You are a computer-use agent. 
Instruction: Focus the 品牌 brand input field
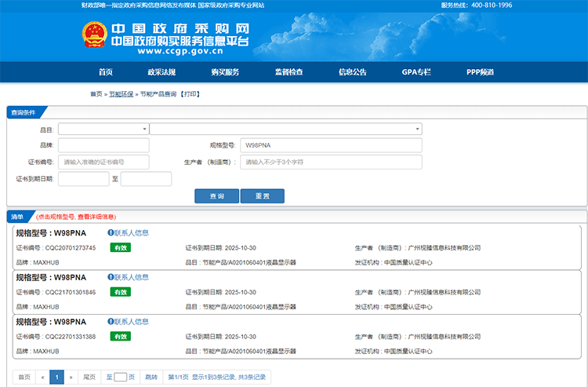click(103, 145)
